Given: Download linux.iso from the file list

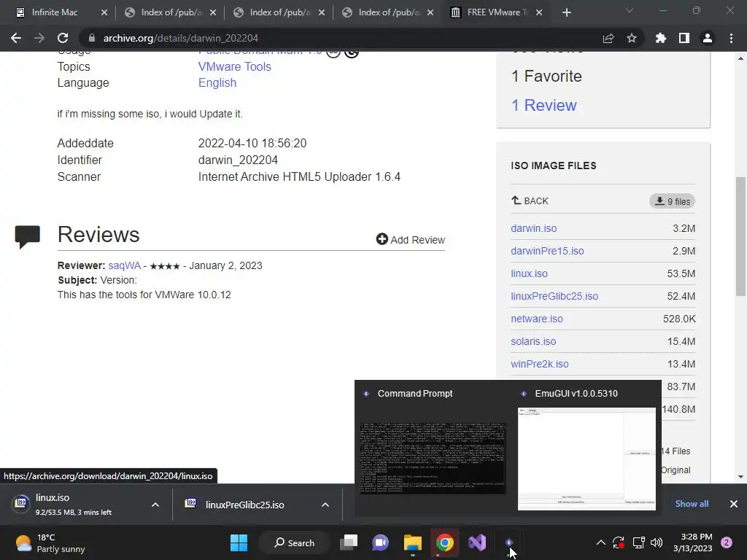Looking at the screenshot, I should [x=530, y=274].
